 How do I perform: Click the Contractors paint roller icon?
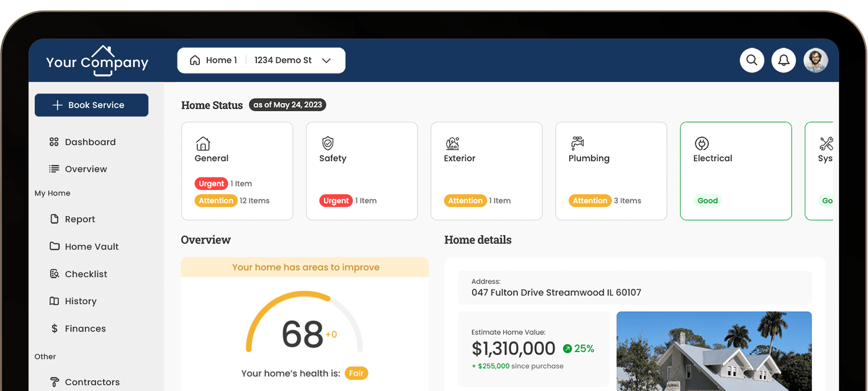[54, 382]
